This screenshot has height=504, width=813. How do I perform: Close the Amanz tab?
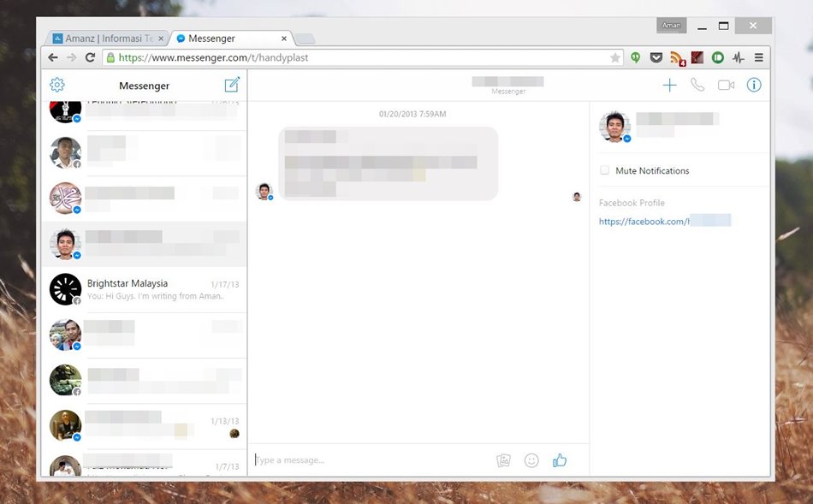[161, 39]
